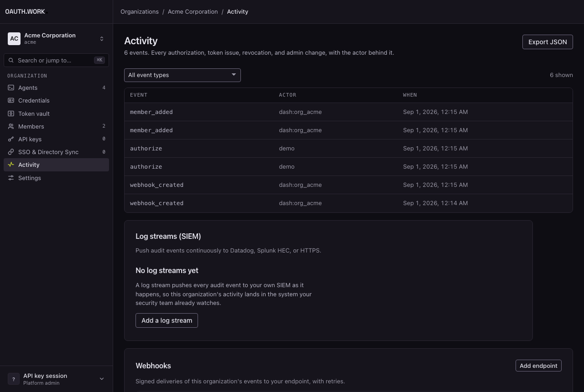
Task: Select the second member_added event row
Action: [349, 130]
